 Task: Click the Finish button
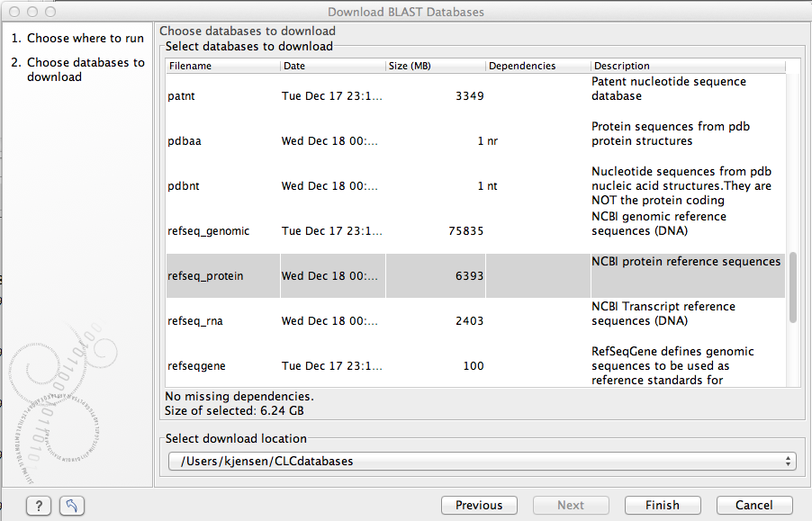click(x=663, y=505)
